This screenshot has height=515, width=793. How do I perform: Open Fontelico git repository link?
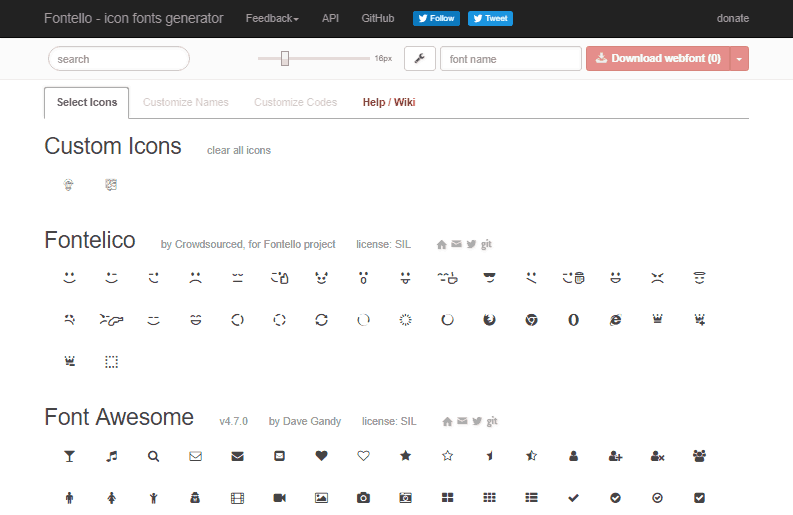point(486,244)
